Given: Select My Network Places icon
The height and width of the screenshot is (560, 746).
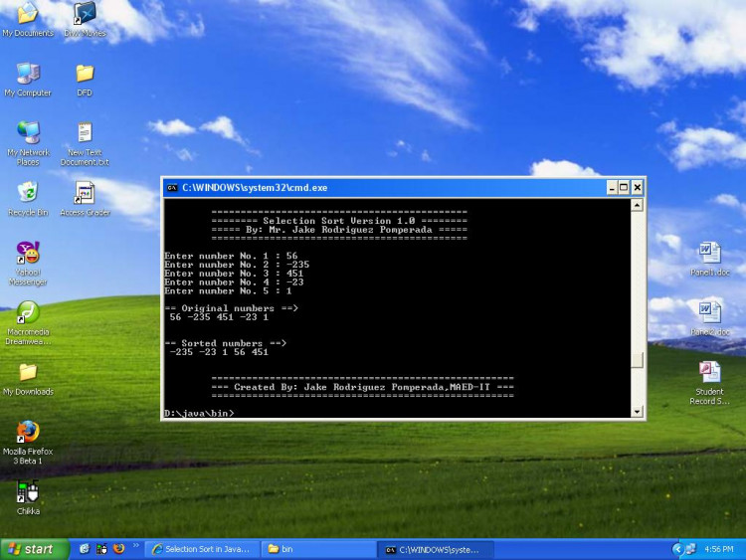Looking at the screenshot, I should [28, 143].
